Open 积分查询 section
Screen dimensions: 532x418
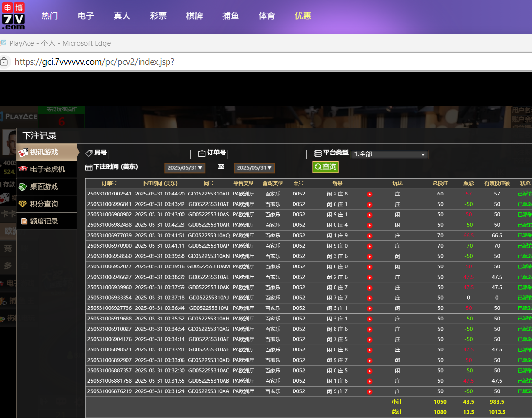(x=47, y=204)
